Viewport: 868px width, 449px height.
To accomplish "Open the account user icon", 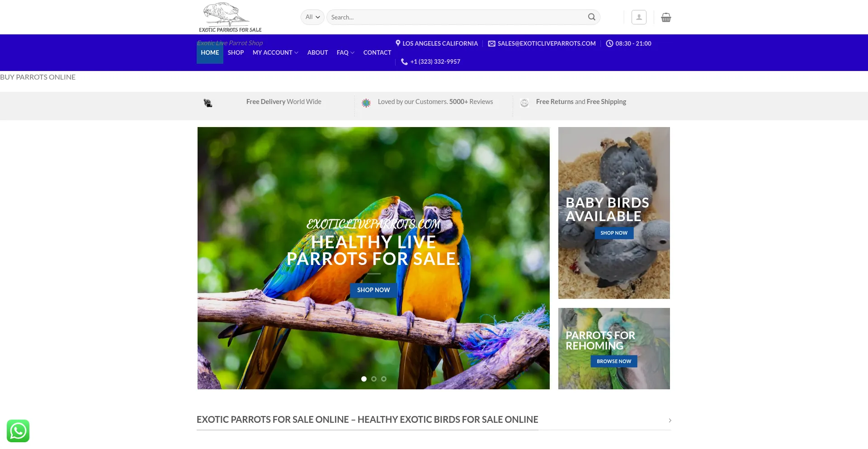I will [x=639, y=17].
